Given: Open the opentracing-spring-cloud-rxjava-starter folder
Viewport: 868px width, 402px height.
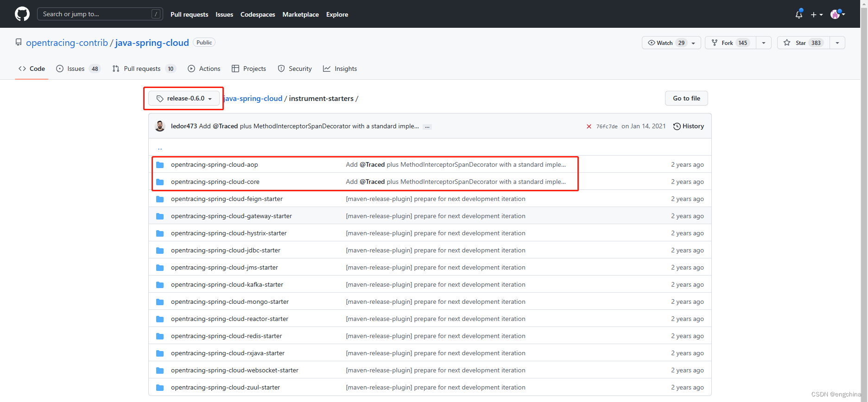Looking at the screenshot, I should click(x=228, y=353).
